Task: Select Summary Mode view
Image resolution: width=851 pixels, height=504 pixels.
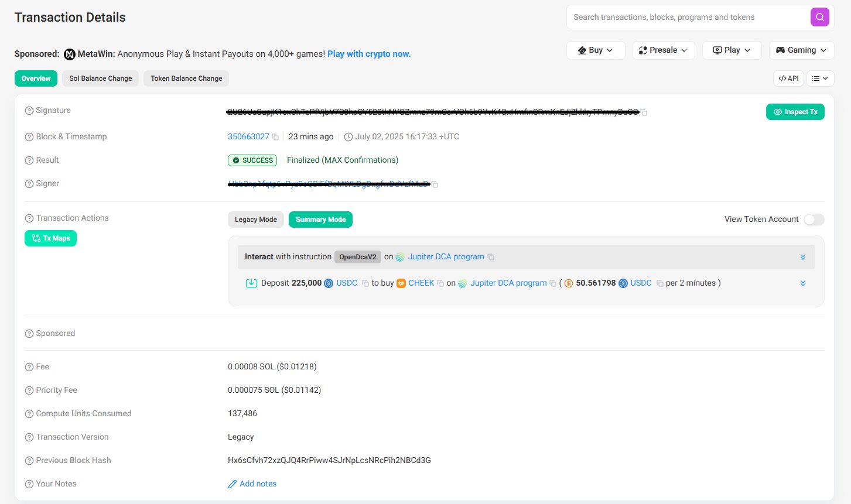Action: (320, 220)
